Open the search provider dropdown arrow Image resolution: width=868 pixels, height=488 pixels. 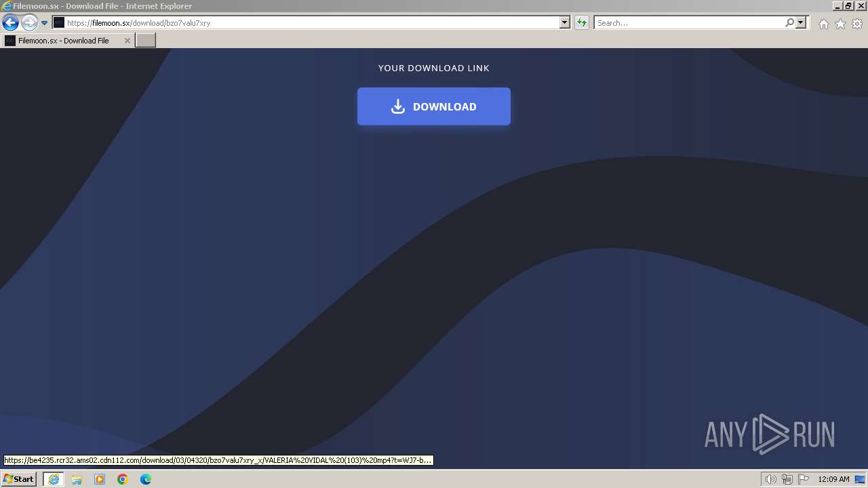click(801, 23)
